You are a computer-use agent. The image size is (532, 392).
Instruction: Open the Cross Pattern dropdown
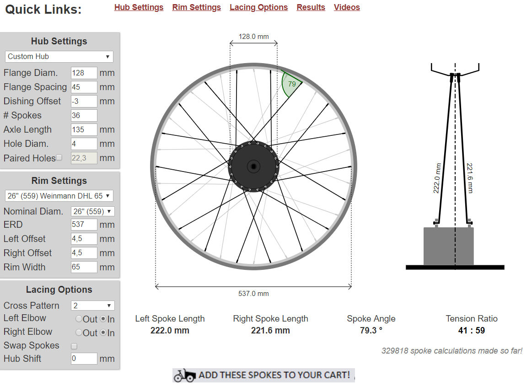(x=92, y=306)
